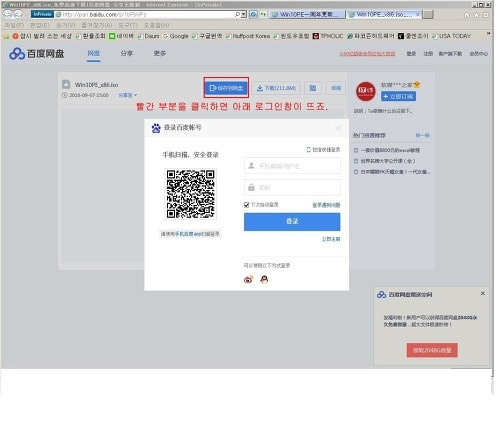Click the QR code share icon button
The image size is (500, 422).
pos(313,88)
